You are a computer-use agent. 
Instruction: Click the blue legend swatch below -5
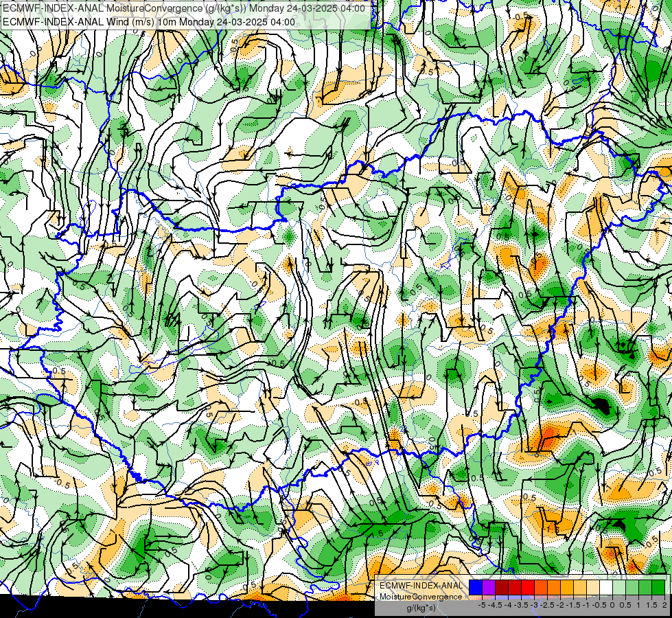(476, 587)
